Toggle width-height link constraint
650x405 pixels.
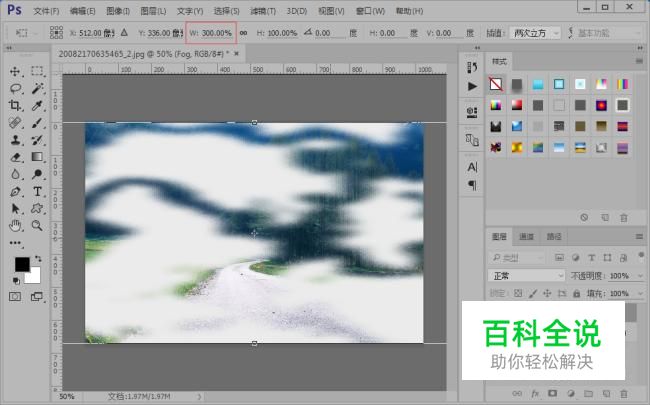tap(243, 33)
